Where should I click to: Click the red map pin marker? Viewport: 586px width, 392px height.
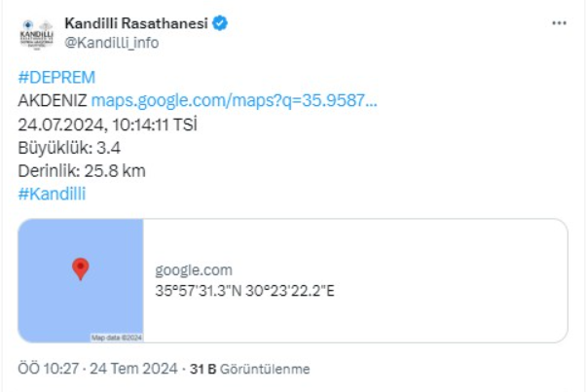81,268
